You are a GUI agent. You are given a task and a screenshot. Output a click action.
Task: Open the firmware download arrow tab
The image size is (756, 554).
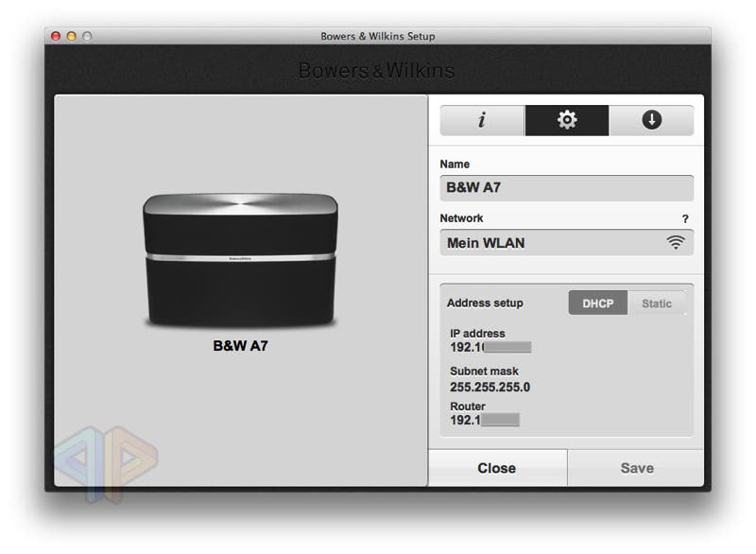point(651,120)
